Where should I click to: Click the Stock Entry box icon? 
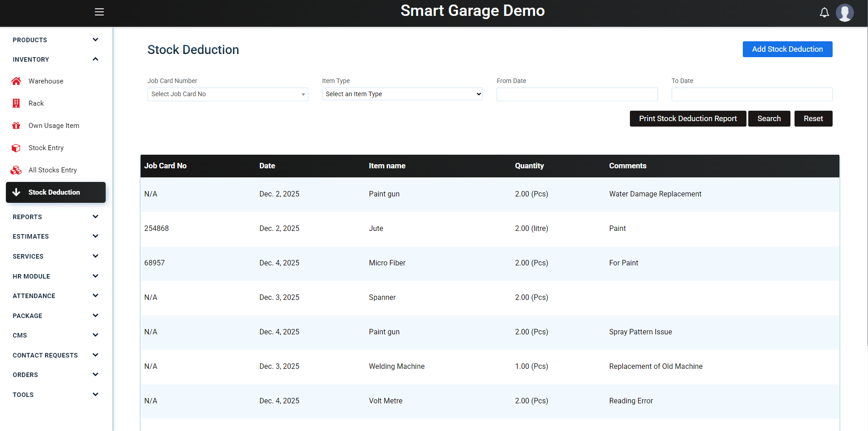tap(16, 148)
